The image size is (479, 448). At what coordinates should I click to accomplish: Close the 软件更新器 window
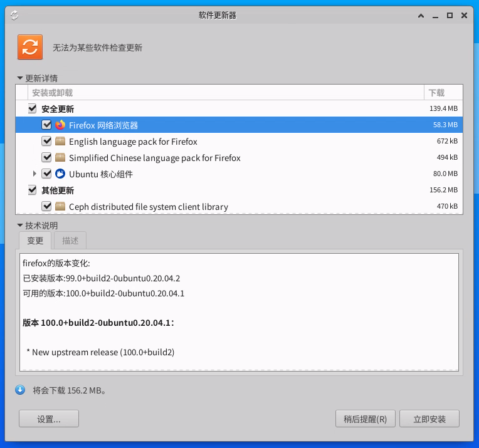[464, 15]
